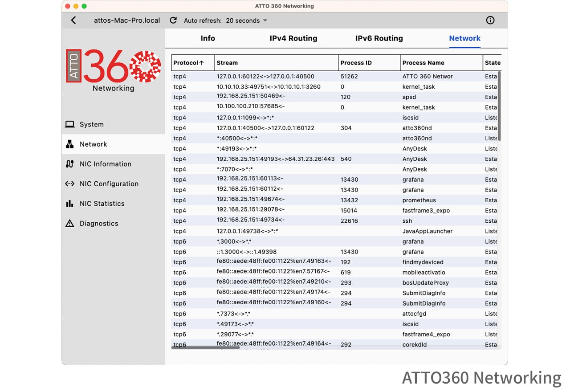The image size is (570, 392).
Task: Sort by the Protocol column header
Action: (x=193, y=63)
